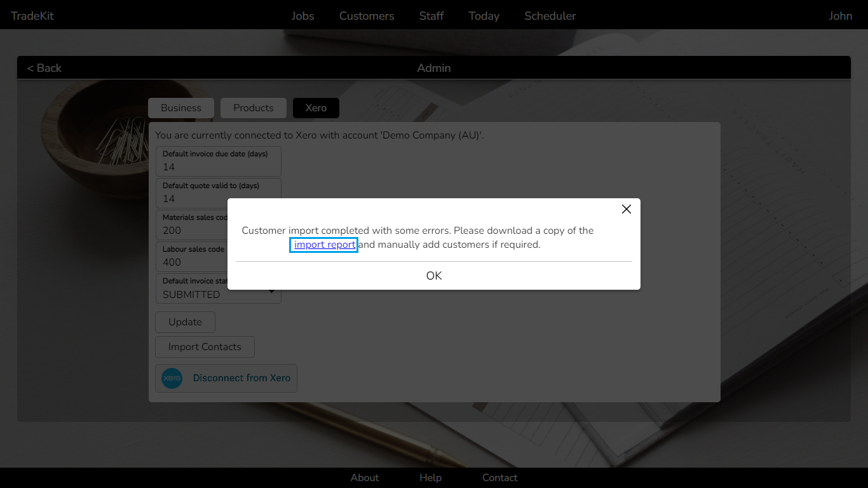The width and height of the screenshot is (868, 488).
Task: Open the Jobs menu
Action: coord(303,16)
